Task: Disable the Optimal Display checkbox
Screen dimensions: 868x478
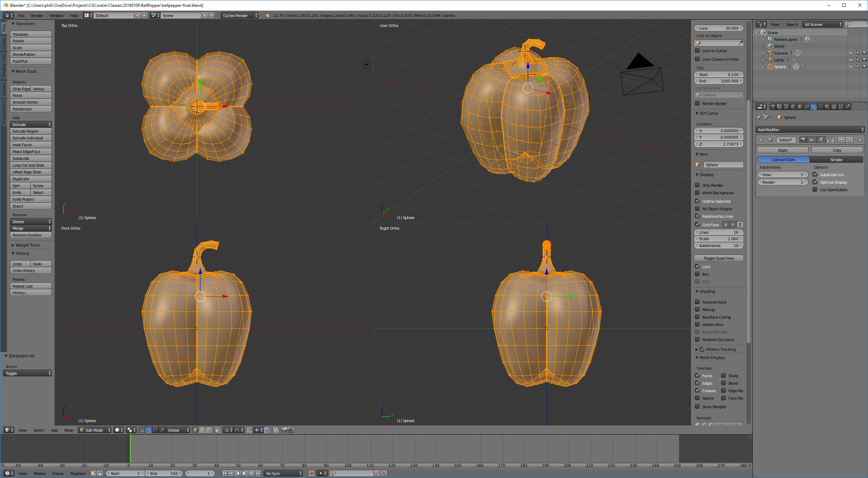Action: (x=815, y=182)
